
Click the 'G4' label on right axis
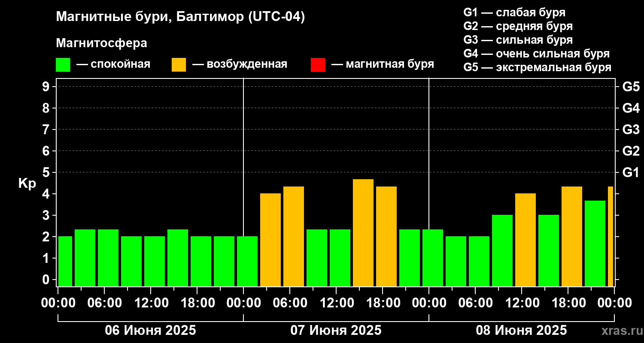pyautogui.click(x=631, y=108)
